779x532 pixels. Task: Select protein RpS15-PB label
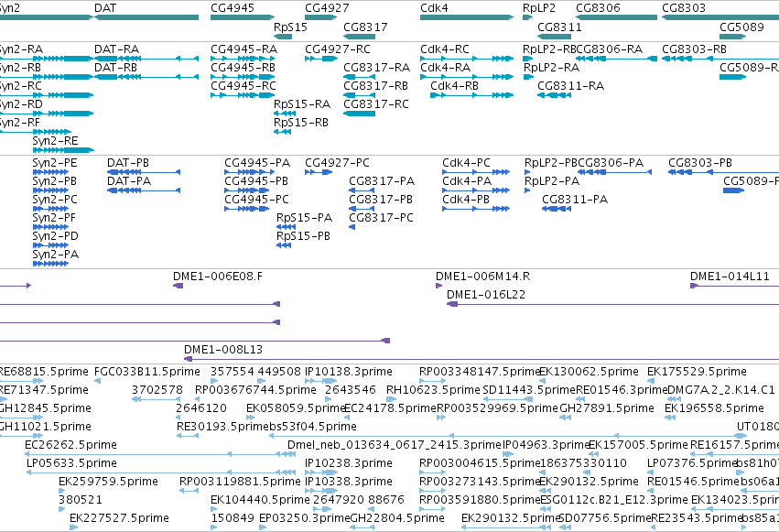[x=304, y=236]
